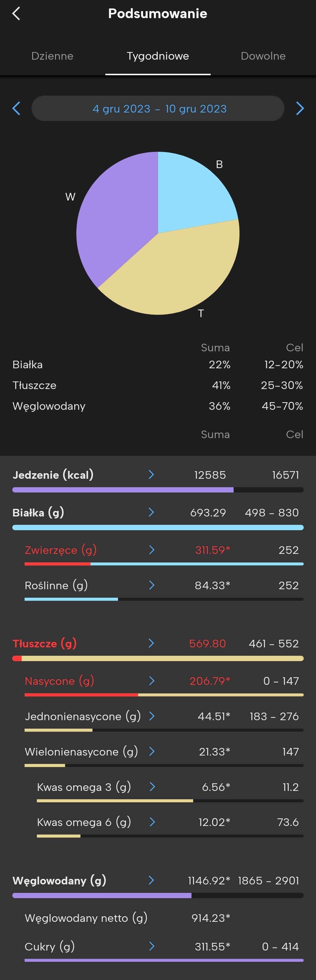Open Kwas omega 3 (g) chevron
The width and height of the screenshot is (316, 980).
152,787
